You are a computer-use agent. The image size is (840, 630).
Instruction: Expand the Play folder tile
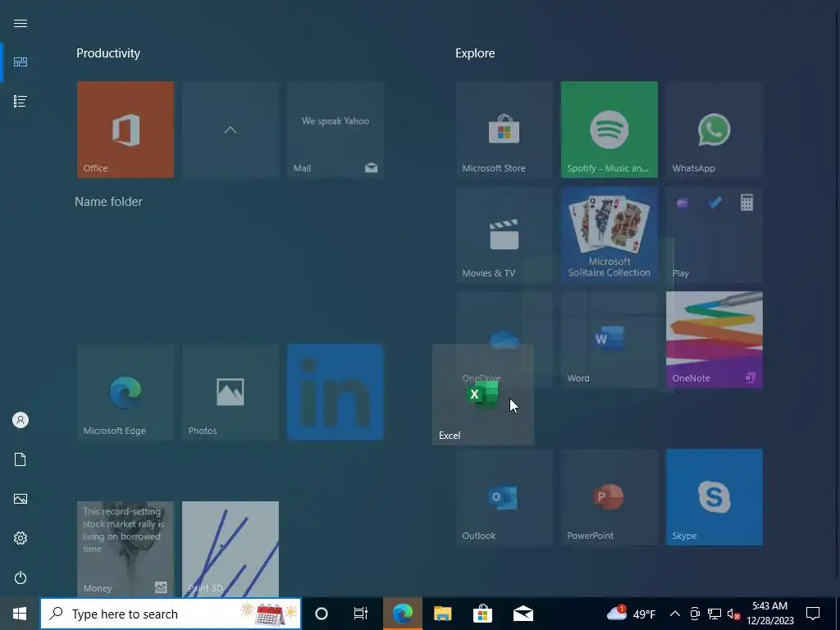(x=714, y=234)
